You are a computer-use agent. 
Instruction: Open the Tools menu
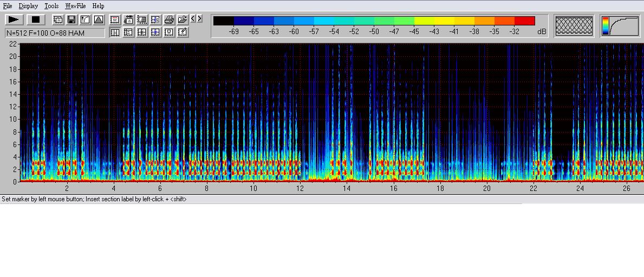coord(51,6)
